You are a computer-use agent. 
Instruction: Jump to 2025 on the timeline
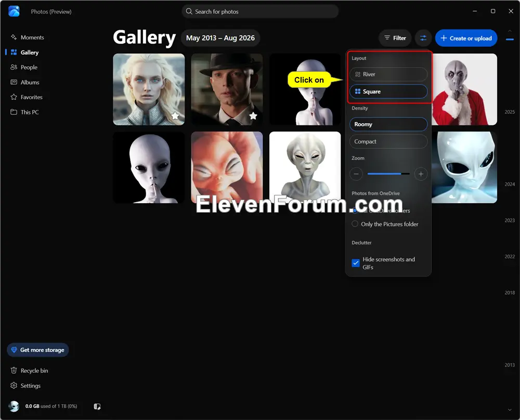[510, 112]
